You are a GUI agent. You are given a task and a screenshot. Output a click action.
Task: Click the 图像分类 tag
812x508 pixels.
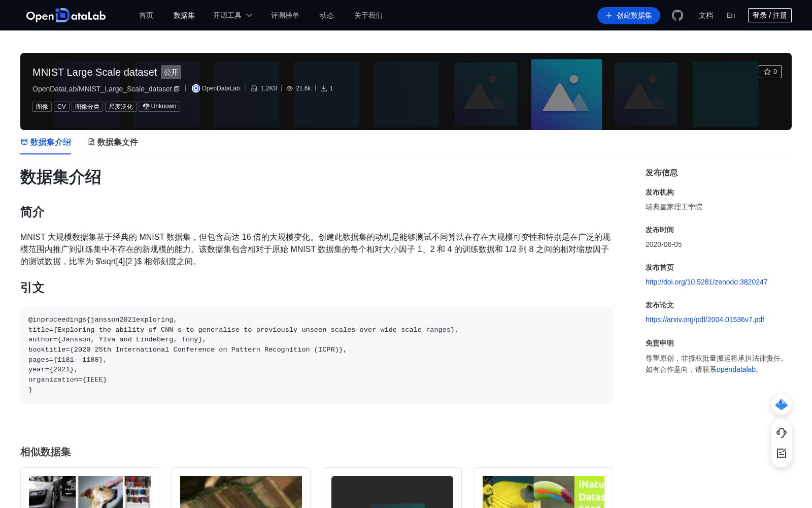click(87, 107)
